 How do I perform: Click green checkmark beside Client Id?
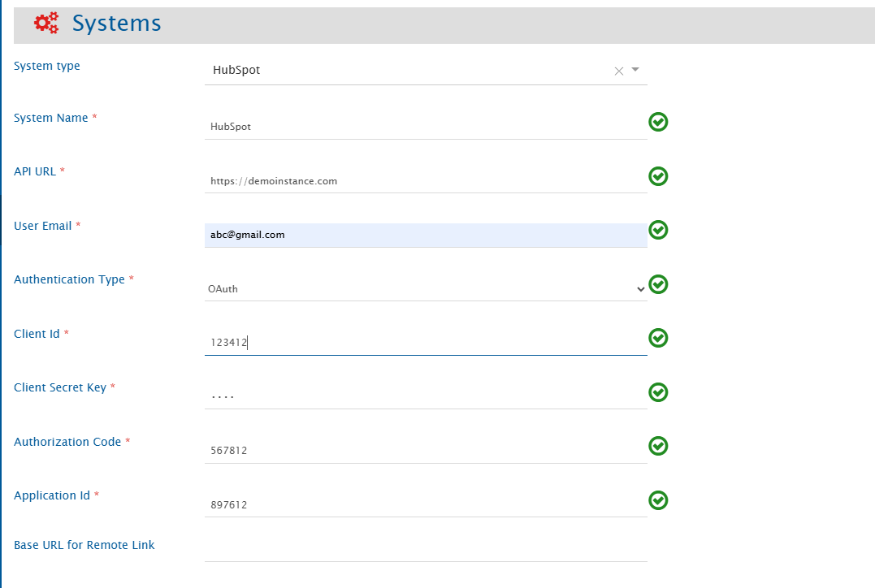658,338
